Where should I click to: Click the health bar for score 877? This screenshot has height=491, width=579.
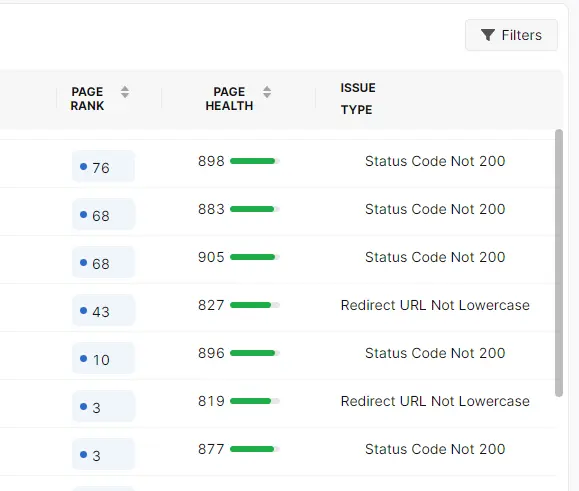tap(255, 449)
